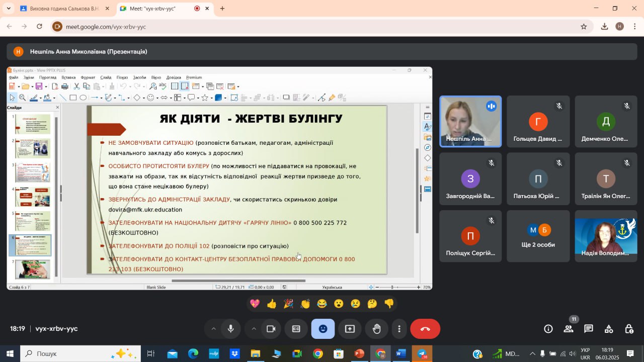This screenshot has width=644, height=362.
Task: Click the raise hand icon
Action: (376, 329)
